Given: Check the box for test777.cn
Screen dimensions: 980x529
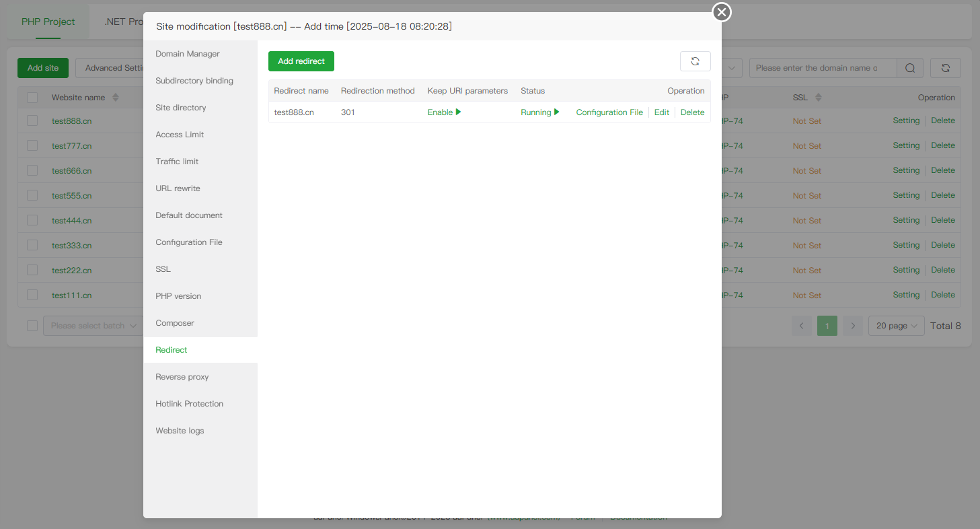Looking at the screenshot, I should (x=32, y=145).
